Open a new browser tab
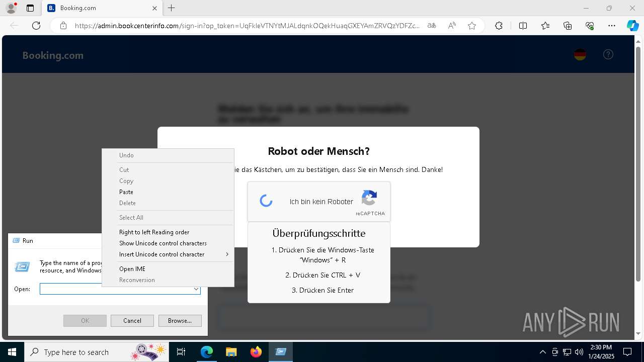Image resolution: width=644 pixels, height=362 pixels. click(x=172, y=8)
